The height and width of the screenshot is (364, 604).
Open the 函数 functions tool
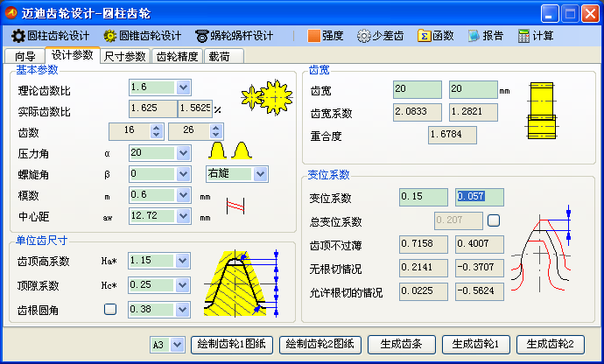(x=436, y=36)
